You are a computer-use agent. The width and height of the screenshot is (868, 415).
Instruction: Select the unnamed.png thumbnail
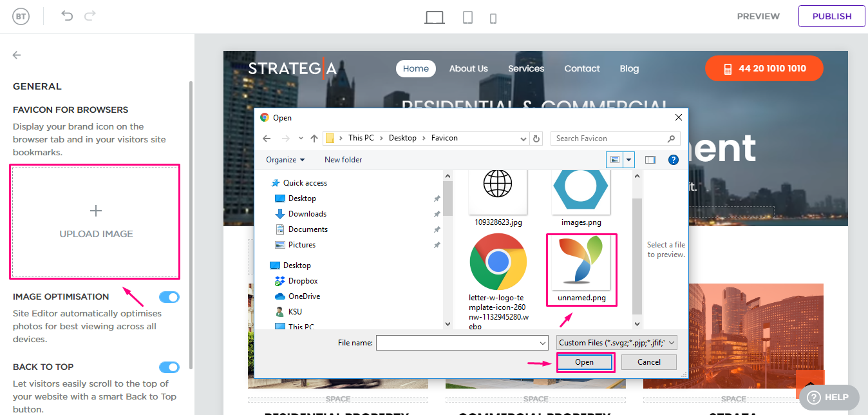point(581,264)
